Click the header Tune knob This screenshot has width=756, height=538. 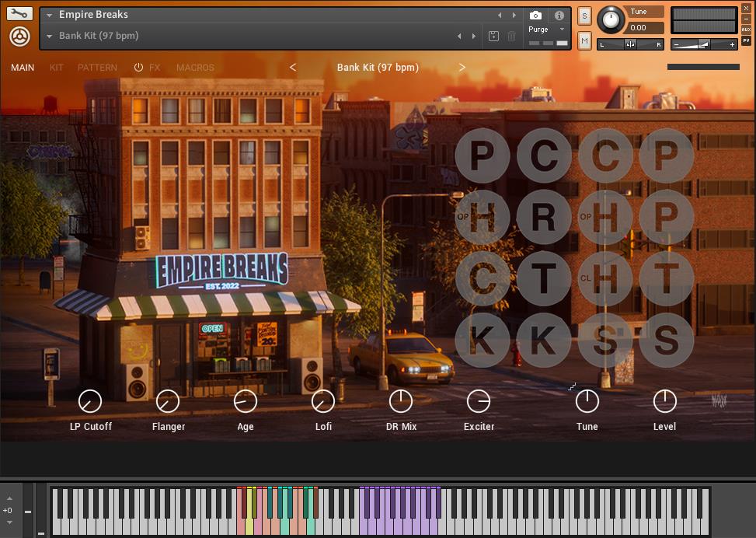click(611, 19)
